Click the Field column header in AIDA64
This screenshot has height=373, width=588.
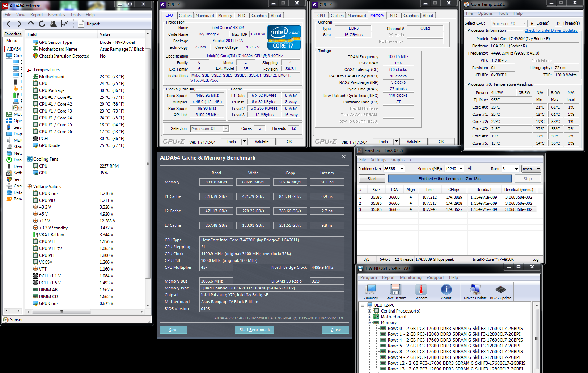[x=62, y=34]
